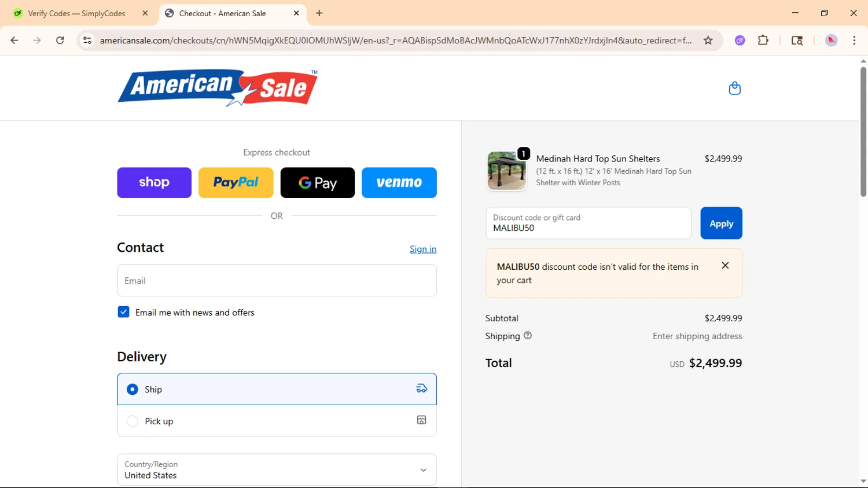The height and width of the screenshot is (488, 868).
Task: Bookmark this page with the star icon
Action: point(708,41)
